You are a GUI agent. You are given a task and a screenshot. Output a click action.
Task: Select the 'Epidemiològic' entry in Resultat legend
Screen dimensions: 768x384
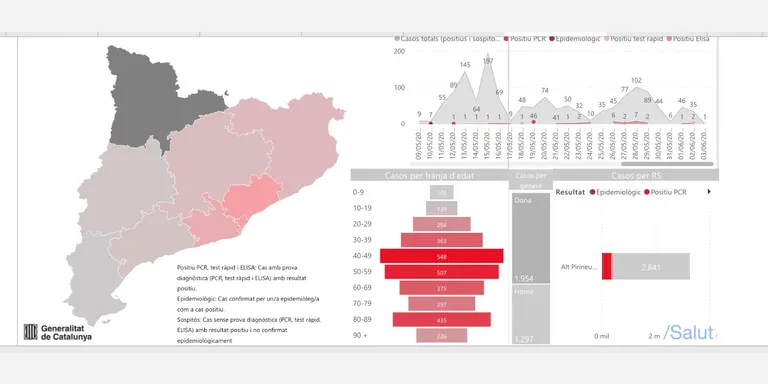[x=616, y=192]
